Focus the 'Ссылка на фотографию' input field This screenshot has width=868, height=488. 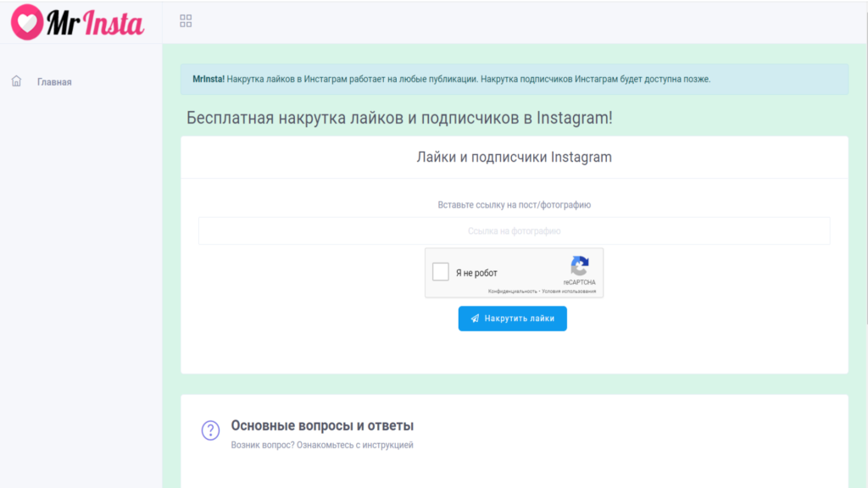515,230
